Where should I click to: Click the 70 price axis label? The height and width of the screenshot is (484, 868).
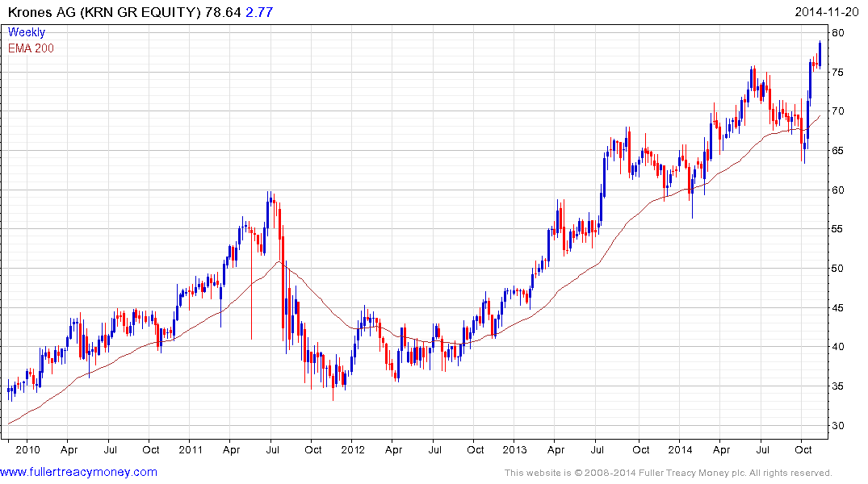838,111
